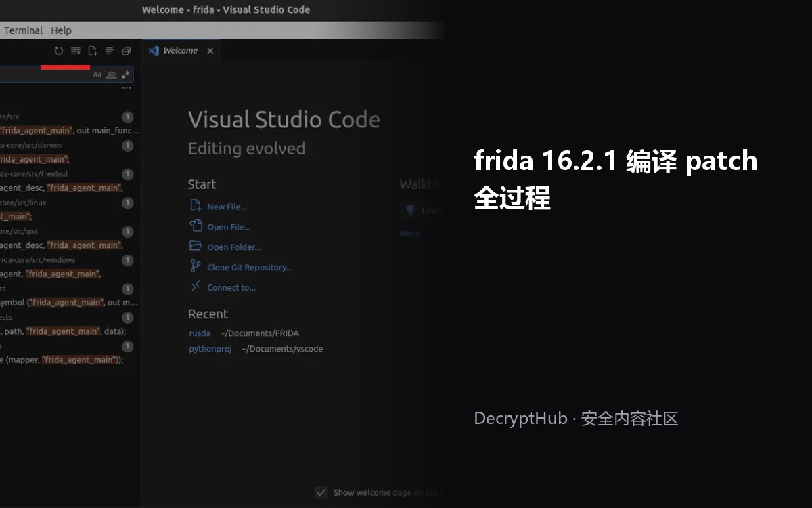Click Clone Git Repository... link
The height and width of the screenshot is (508, 812).
point(250,268)
